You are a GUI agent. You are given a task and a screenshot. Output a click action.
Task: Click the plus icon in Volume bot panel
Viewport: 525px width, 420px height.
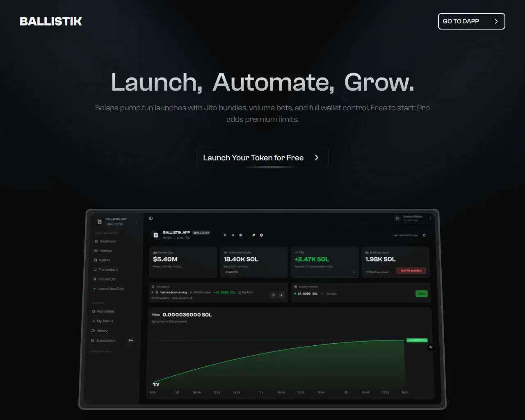tap(281, 295)
